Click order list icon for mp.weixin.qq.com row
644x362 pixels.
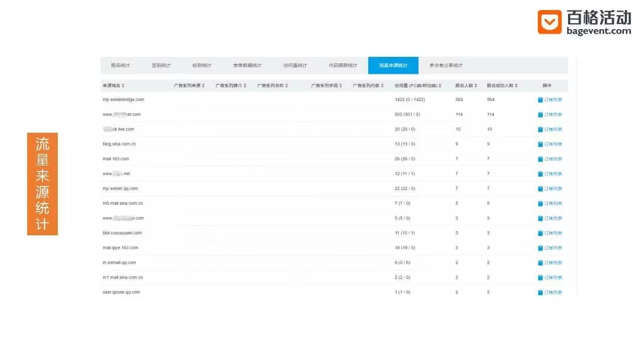tap(540, 189)
